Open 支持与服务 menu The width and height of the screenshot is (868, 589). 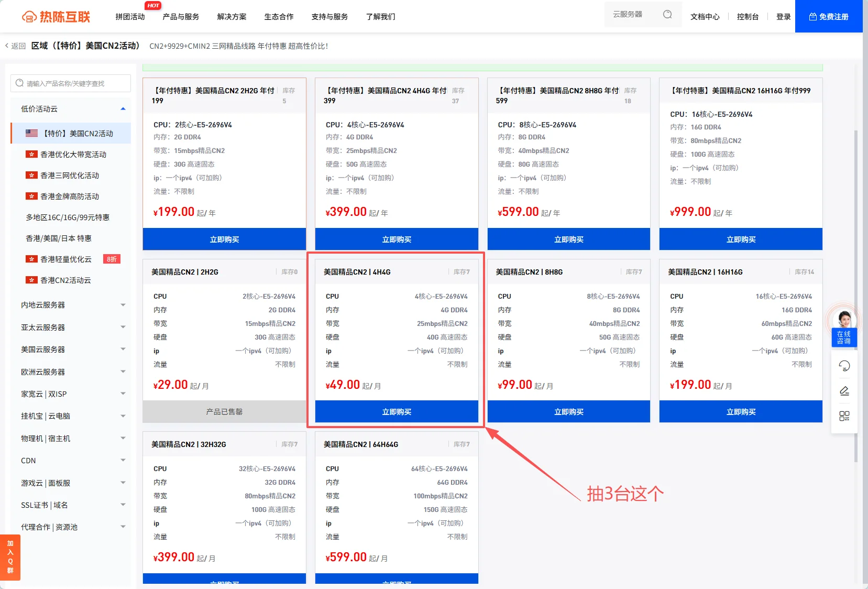pyautogui.click(x=329, y=17)
